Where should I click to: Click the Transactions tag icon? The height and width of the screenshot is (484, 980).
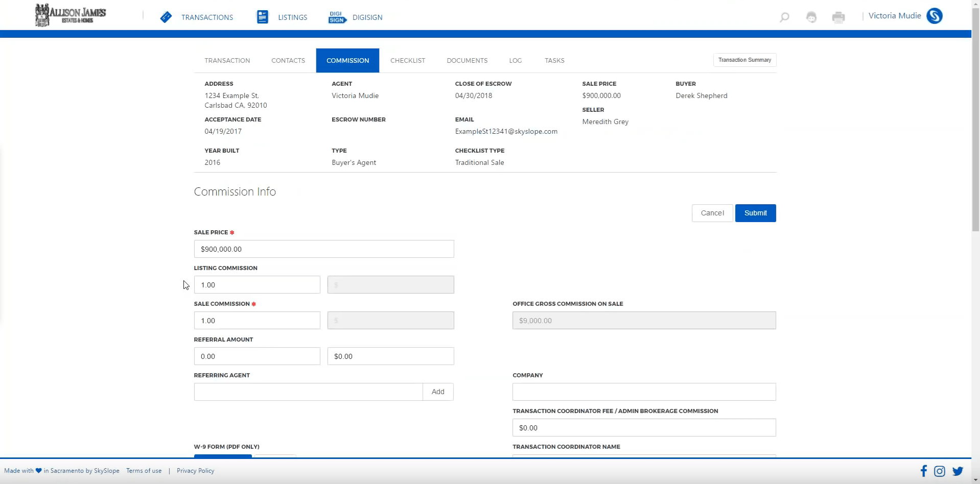pyautogui.click(x=166, y=17)
